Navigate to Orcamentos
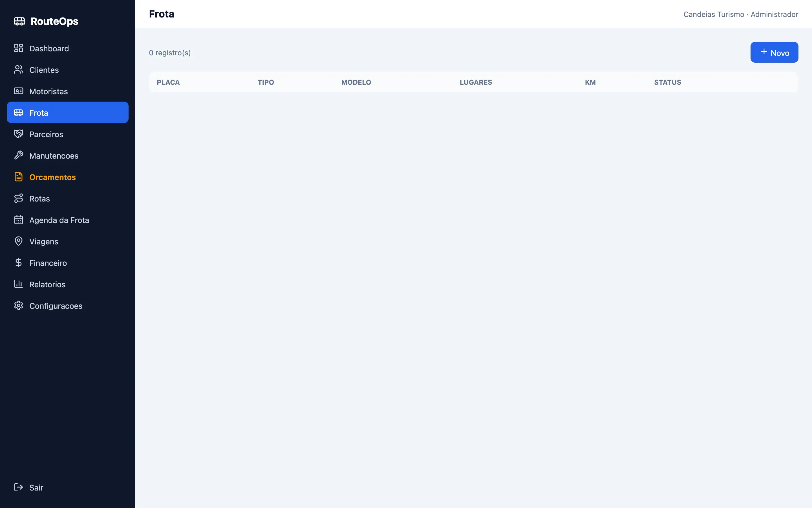 [x=67, y=177]
